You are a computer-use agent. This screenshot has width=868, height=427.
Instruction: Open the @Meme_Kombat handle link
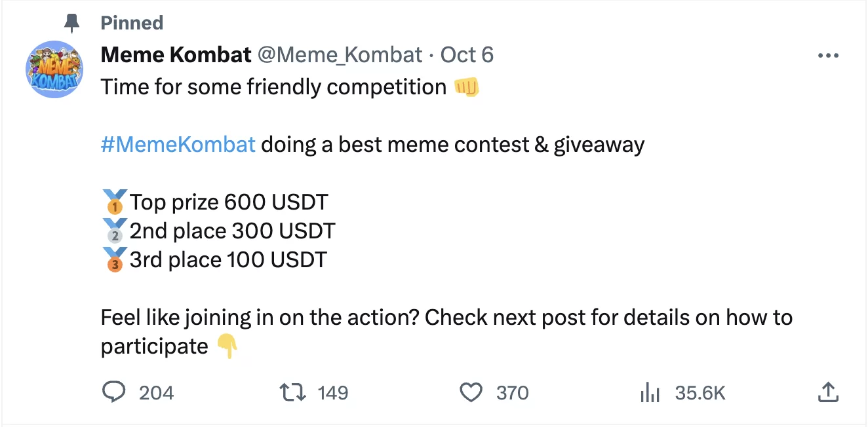pyautogui.click(x=340, y=55)
